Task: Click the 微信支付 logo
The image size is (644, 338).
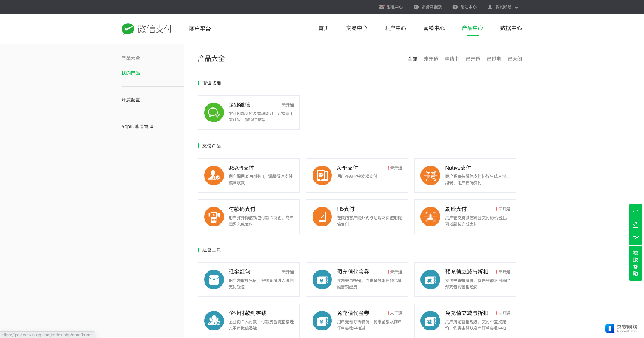Action: coord(147,29)
